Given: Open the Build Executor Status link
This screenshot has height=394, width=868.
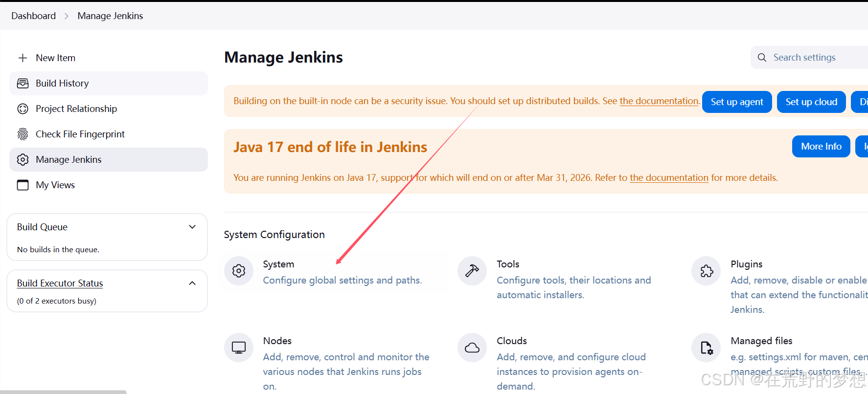Looking at the screenshot, I should coord(60,283).
